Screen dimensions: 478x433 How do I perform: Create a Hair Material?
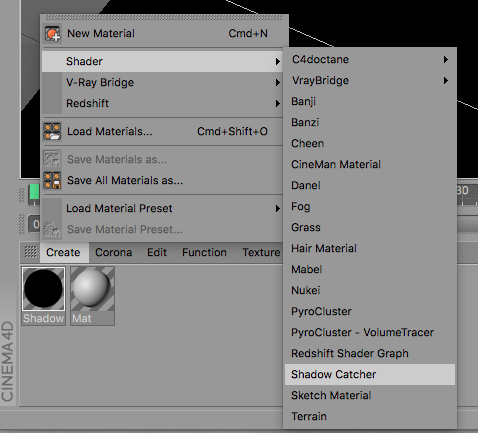point(370,248)
